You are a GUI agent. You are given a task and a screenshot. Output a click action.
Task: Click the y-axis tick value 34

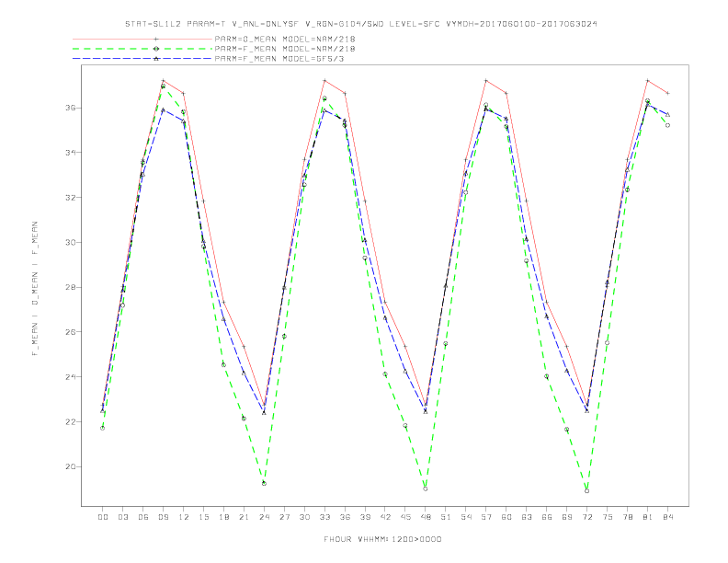coord(71,153)
